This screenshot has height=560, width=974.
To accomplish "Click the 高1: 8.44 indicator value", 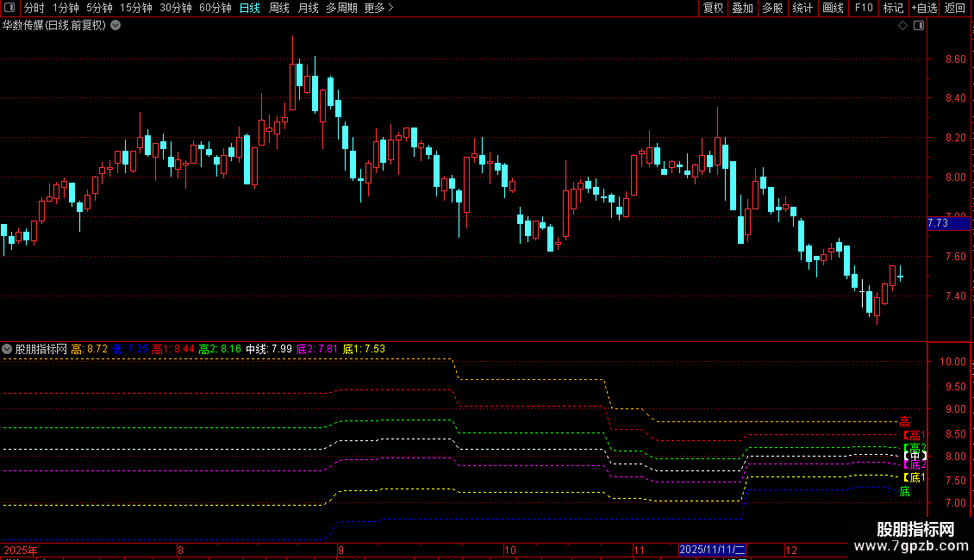I will click(x=173, y=349).
